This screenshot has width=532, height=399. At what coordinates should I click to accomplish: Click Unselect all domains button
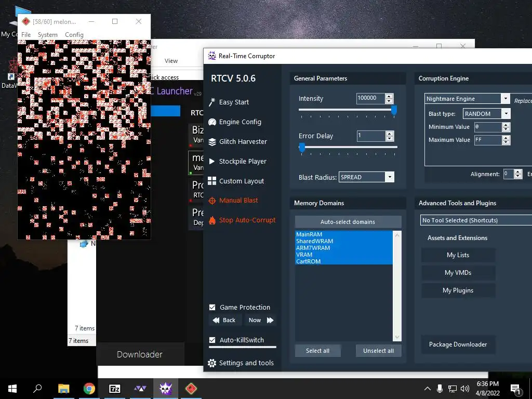[378, 351]
